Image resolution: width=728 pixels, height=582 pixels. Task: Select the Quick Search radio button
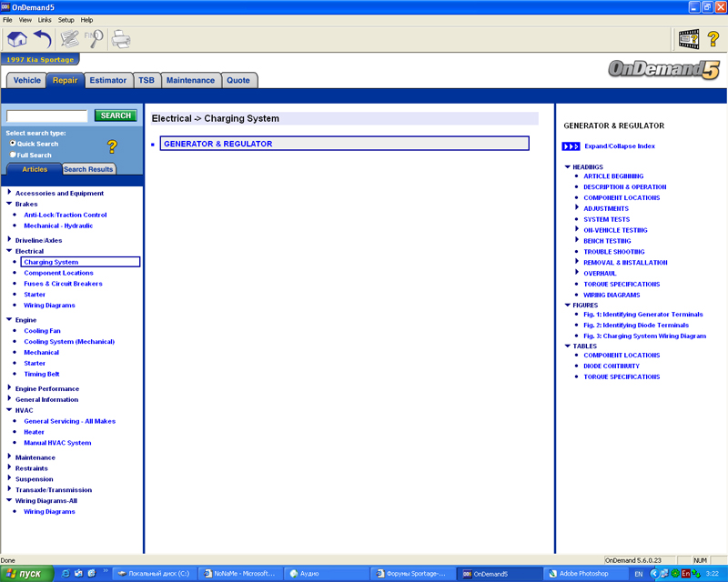coord(13,144)
